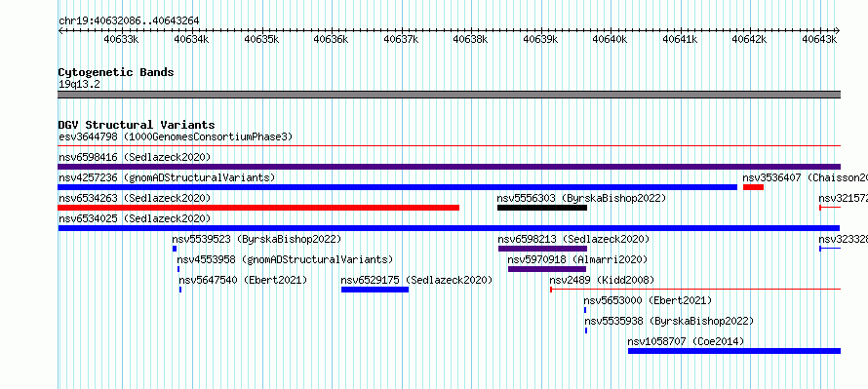
Task: Open the nsv5535938 (ByrskaBishop2022) label
Action: coord(669,321)
